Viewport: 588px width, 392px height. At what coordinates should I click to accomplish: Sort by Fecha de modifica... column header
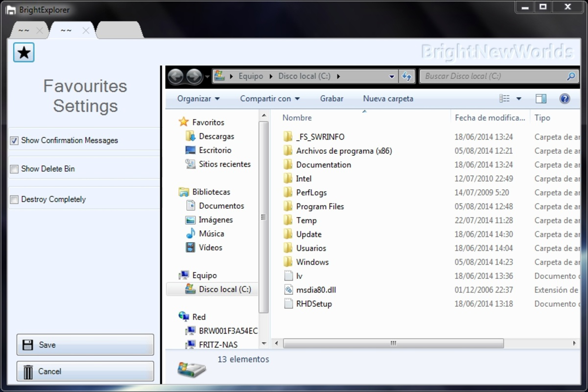(x=491, y=118)
